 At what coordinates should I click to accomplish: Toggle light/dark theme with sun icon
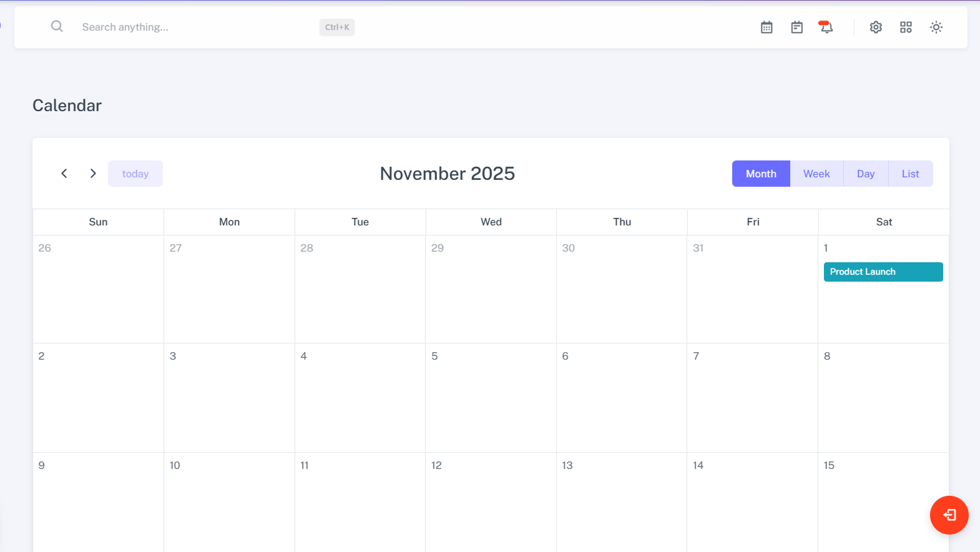point(936,27)
